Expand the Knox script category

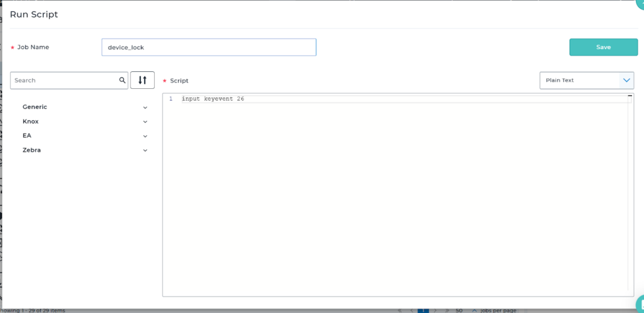85,122
